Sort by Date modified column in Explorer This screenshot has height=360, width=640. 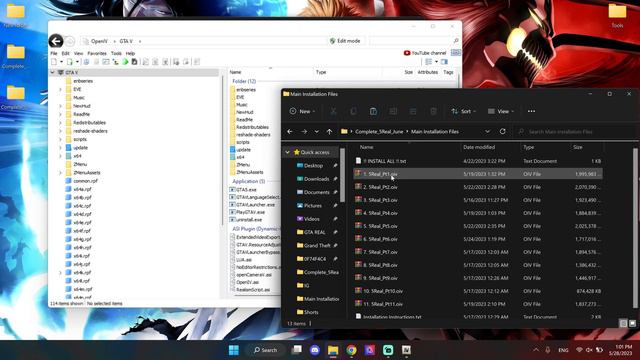tap(479, 147)
